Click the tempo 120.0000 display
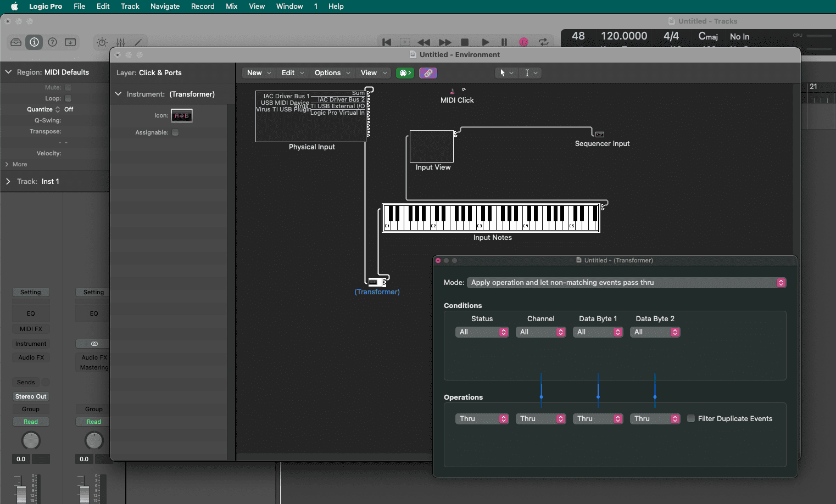836x504 pixels. pyautogui.click(x=624, y=36)
